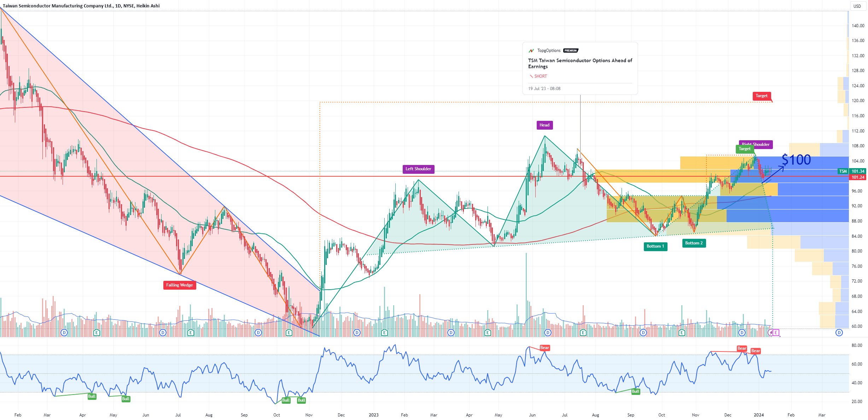Click the earnings E marker near July 2023
The height and width of the screenshot is (420, 868).
tap(583, 332)
